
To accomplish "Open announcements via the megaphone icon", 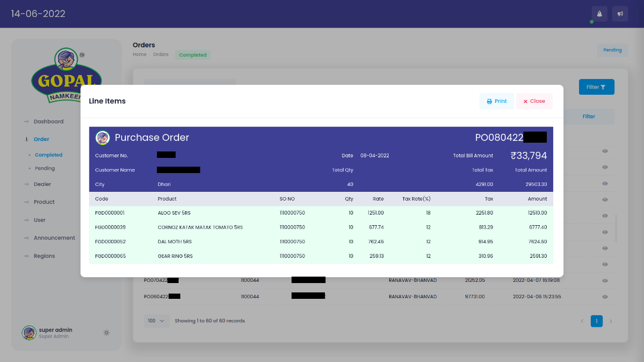I will (620, 13).
